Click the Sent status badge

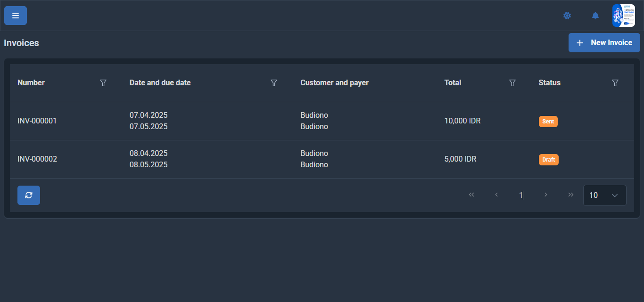click(548, 122)
